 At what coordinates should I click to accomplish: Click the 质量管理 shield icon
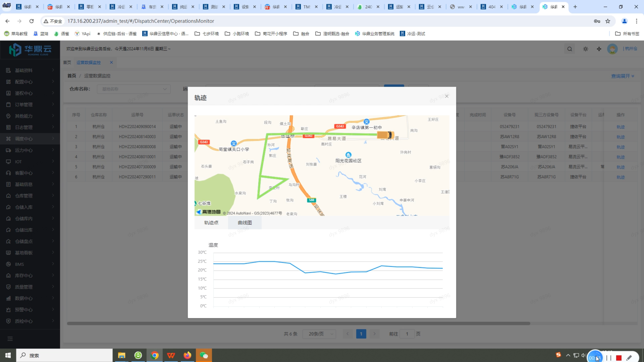pos(8,287)
